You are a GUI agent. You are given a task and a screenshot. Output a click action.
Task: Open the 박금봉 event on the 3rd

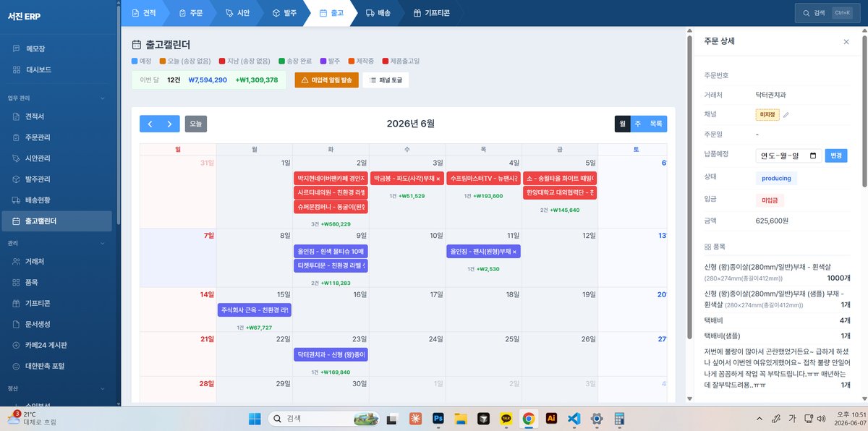407,178
